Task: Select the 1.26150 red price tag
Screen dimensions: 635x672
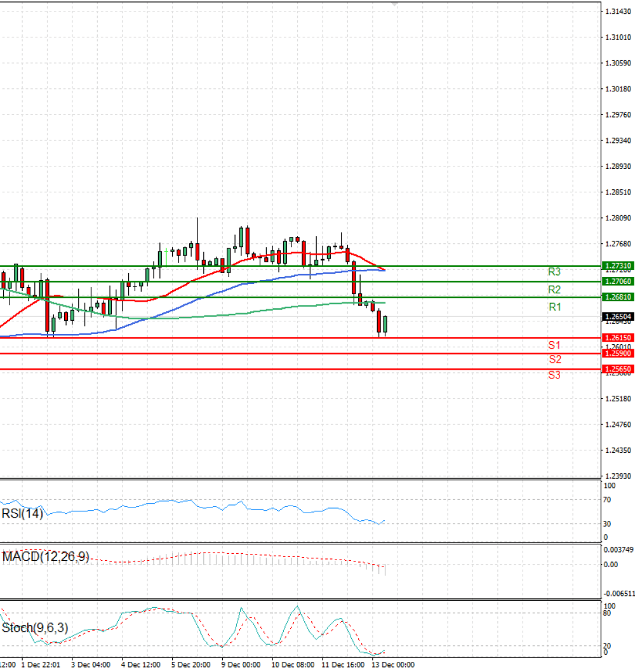Action: pos(618,338)
